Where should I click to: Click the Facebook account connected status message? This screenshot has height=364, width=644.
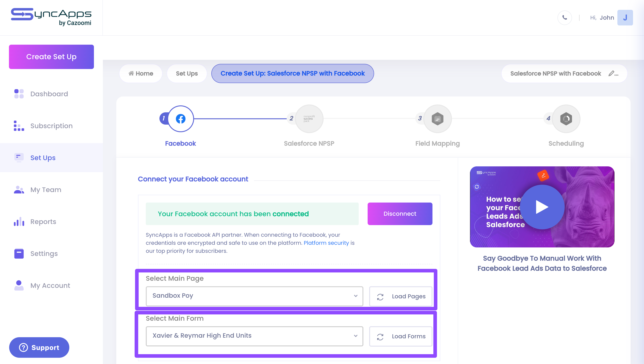point(252,214)
